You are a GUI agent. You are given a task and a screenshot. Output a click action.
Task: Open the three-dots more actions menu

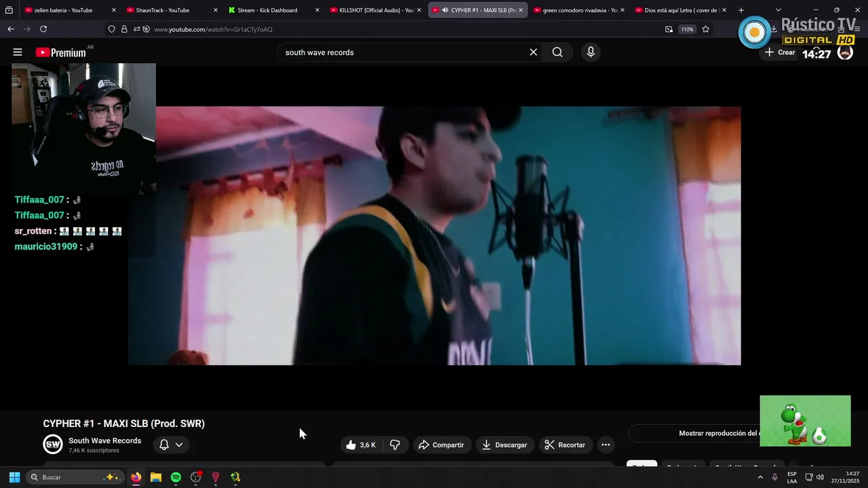(606, 445)
